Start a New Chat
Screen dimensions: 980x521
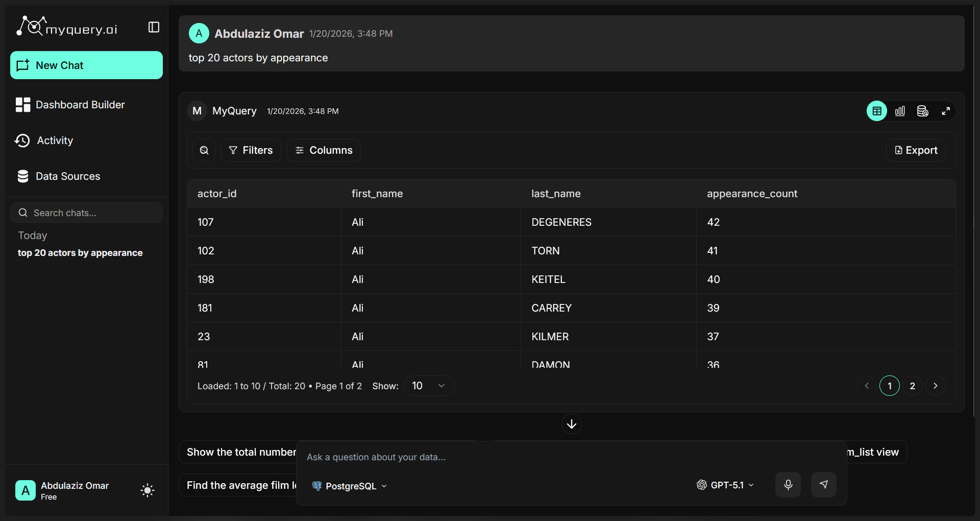point(86,65)
